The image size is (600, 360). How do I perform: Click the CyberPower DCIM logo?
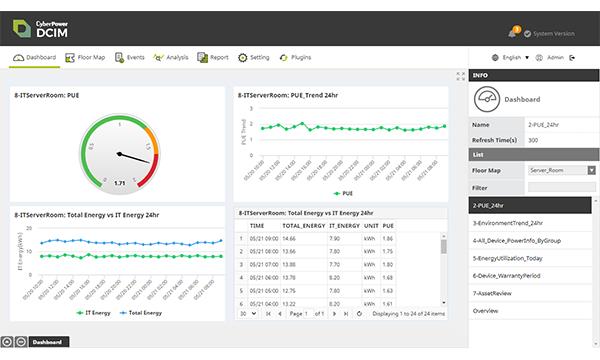point(41,29)
